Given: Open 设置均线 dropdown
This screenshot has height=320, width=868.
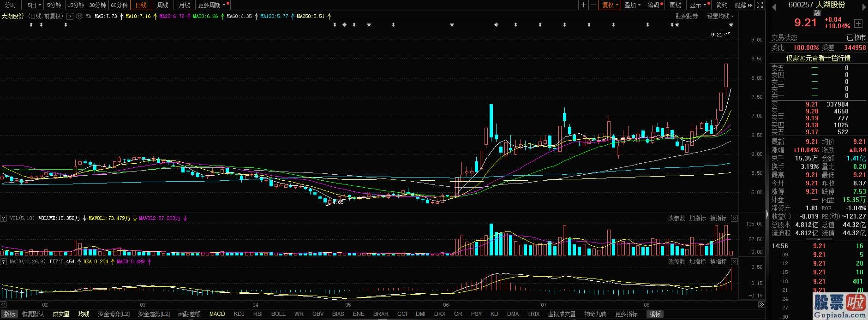Looking at the screenshot, I should click(720, 16).
